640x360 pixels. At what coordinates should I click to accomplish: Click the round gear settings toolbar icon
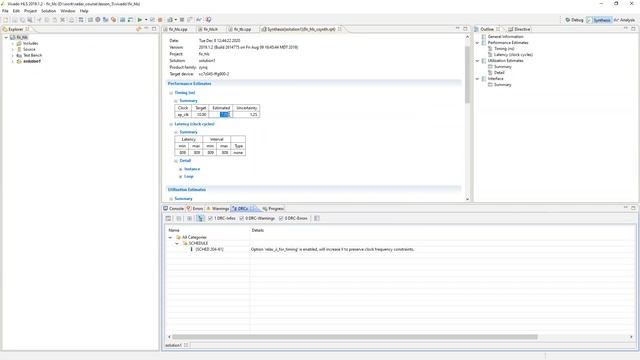(x=98, y=20)
